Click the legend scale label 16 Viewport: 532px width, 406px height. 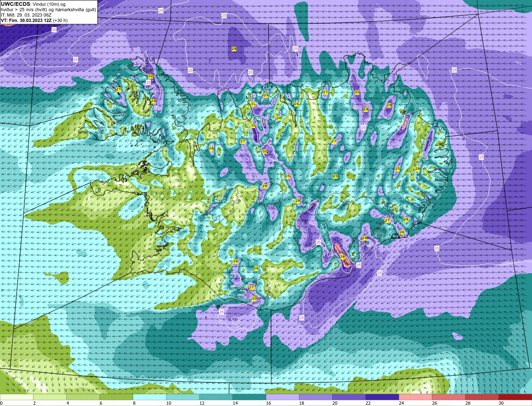[268, 403]
